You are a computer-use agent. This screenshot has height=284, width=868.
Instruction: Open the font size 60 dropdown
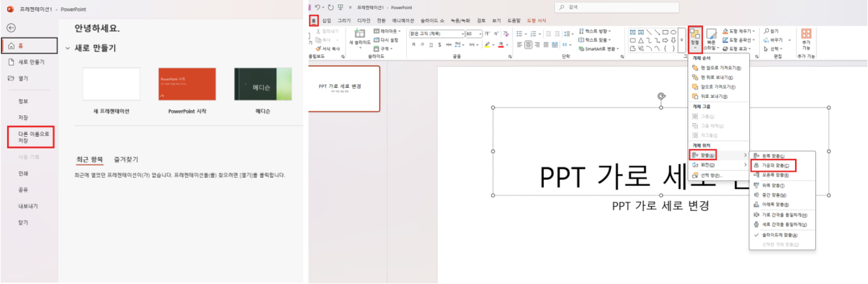pos(479,33)
